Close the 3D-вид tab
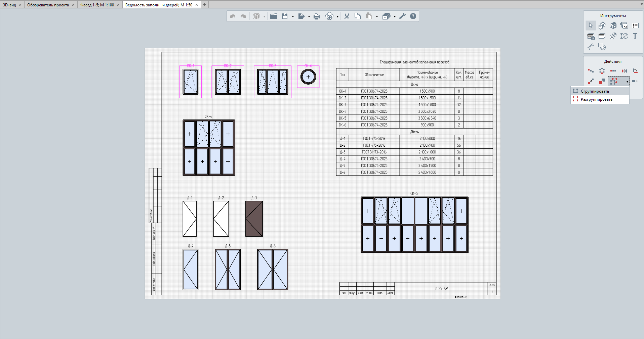644x339 pixels. (20, 5)
